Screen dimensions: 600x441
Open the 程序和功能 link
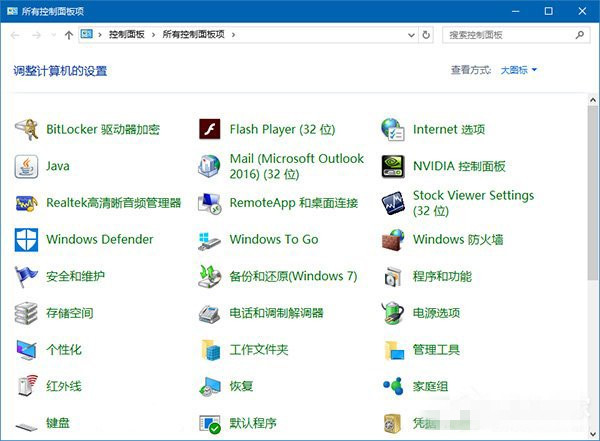click(442, 276)
